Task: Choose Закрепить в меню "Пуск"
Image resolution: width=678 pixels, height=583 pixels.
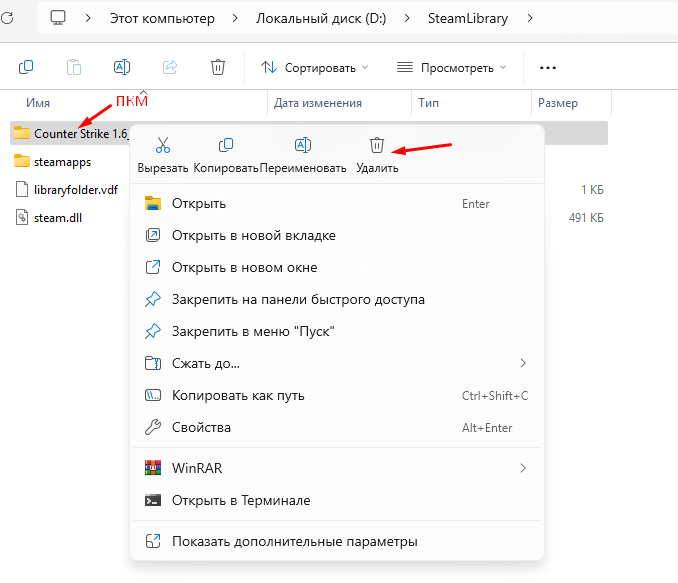Action: (337, 331)
